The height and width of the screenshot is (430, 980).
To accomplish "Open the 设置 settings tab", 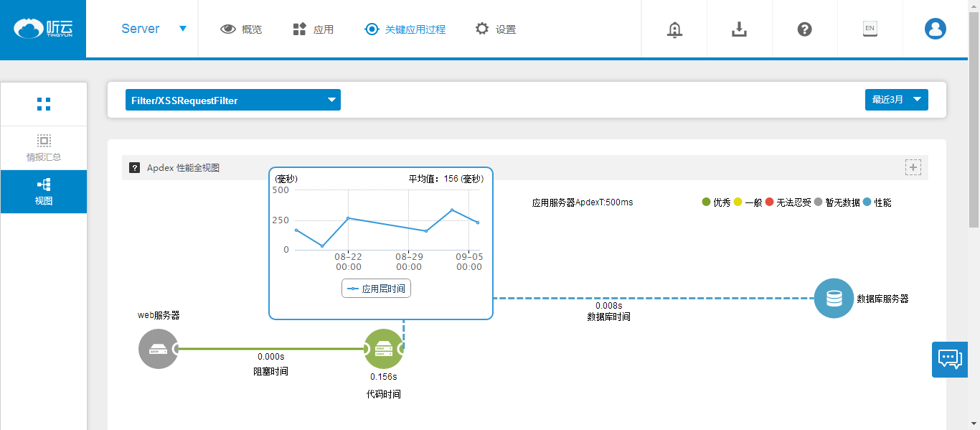I will [496, 29].
